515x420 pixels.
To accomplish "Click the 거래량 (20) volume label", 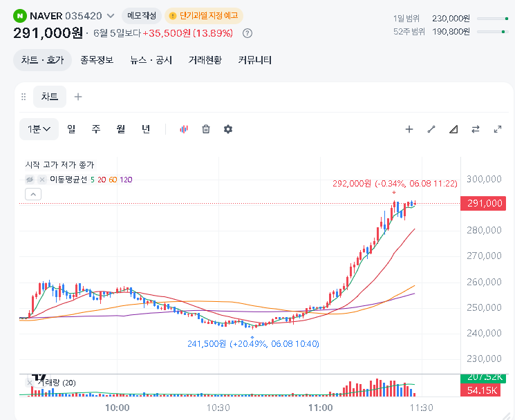I will tap(57, 383).
